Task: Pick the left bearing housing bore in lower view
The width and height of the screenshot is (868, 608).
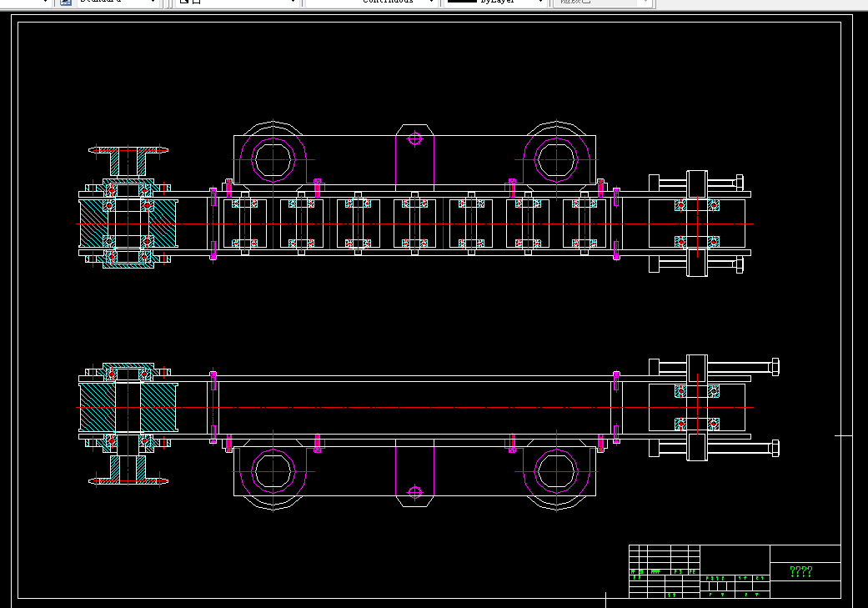Action: (273, 472)
